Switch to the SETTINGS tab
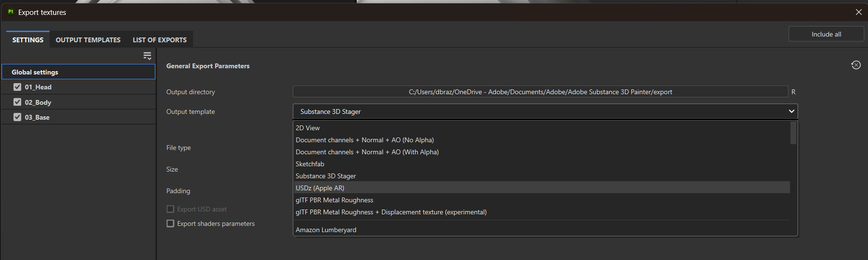868x260 pixels. click(x=28, y=40)
